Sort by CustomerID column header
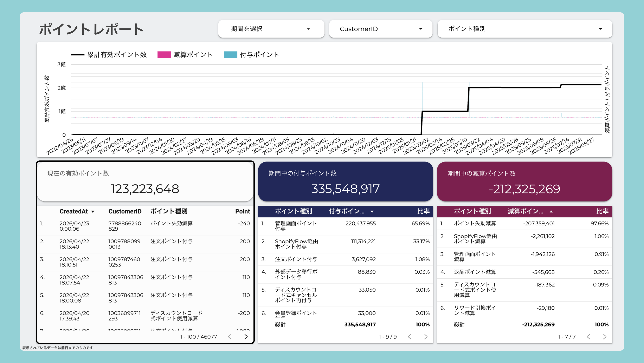The width and height of the screenshot is (644, 363). pyautogui.click(x=125, y=211)
